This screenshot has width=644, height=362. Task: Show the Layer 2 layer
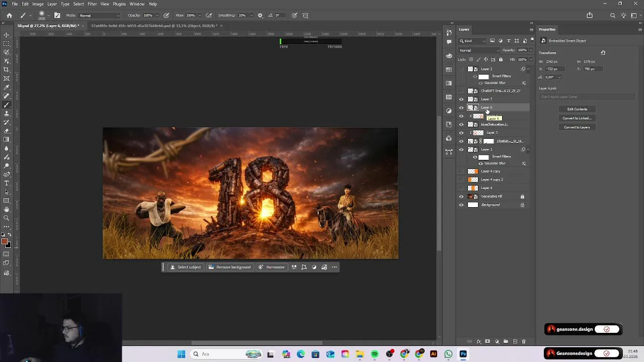(x=461, y=69)
